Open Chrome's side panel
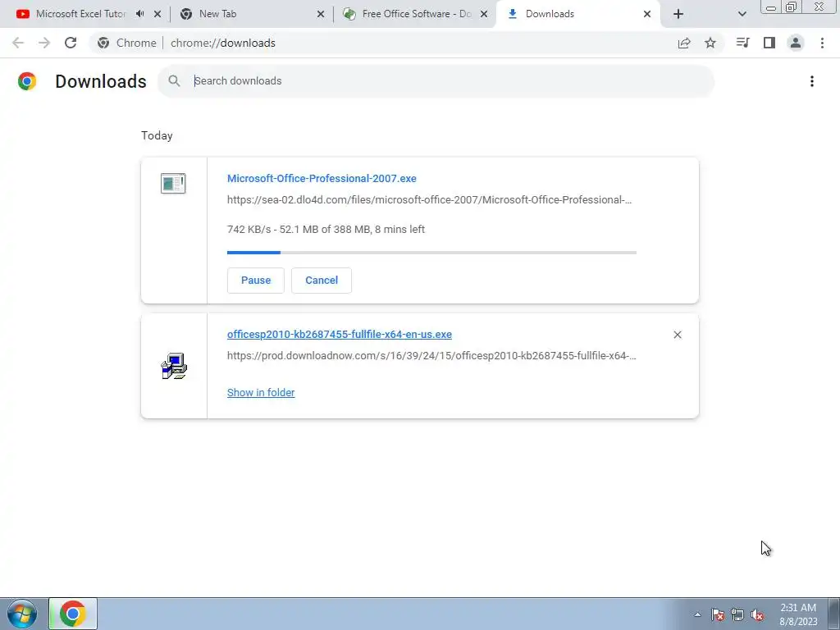 click(x=769, y=43)
